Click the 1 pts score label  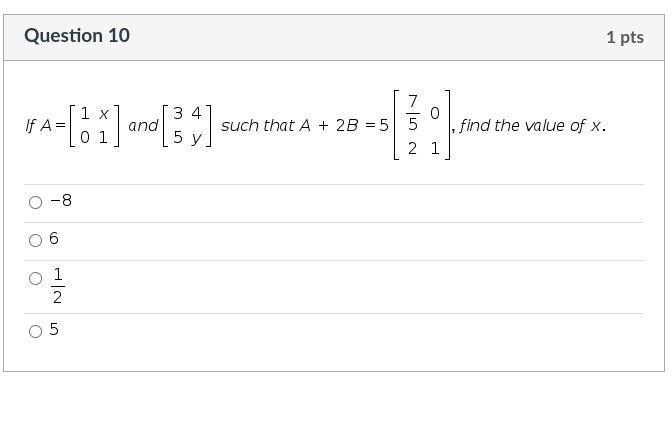click(624, 37)
